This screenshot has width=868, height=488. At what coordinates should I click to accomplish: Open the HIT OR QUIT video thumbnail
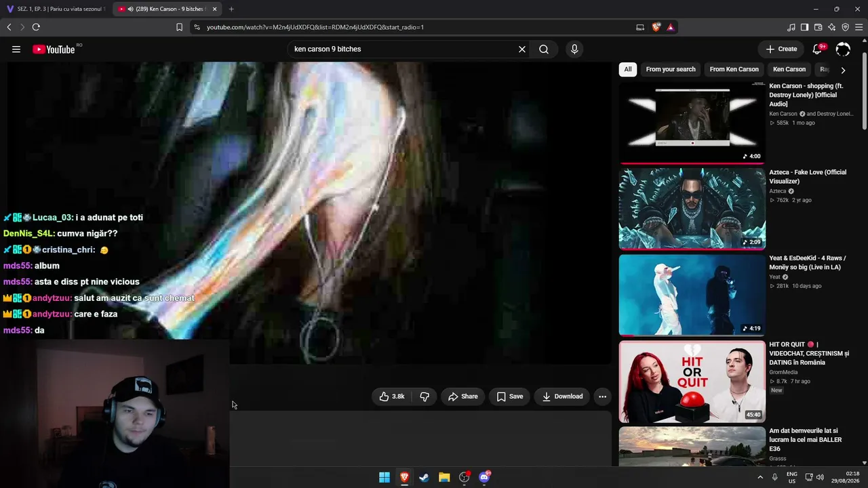692,382
